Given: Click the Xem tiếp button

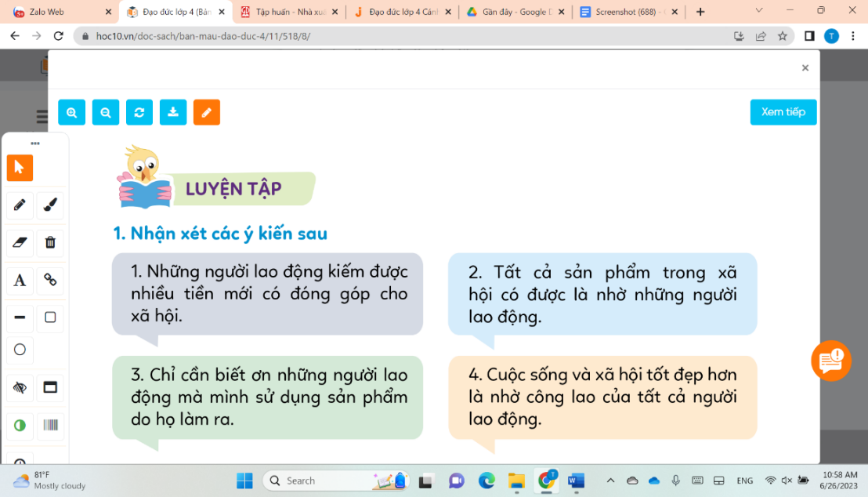Looking at the screenshot, I should 783,112.
